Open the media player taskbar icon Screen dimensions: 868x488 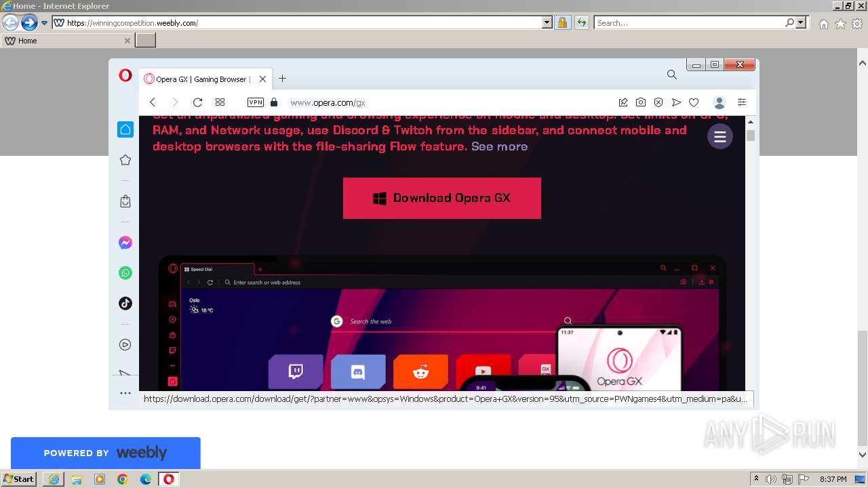(100, 479)
